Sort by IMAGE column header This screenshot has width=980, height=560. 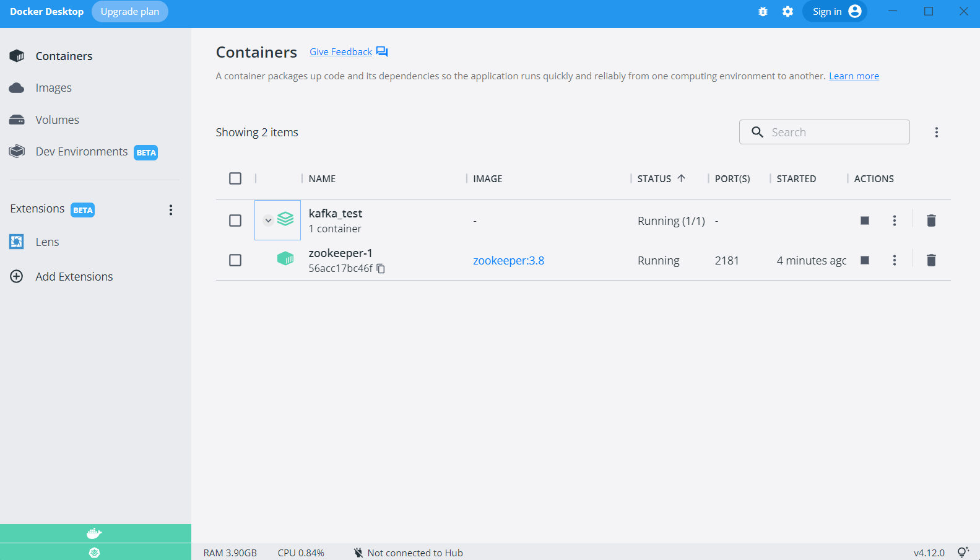tap(487, 178)
